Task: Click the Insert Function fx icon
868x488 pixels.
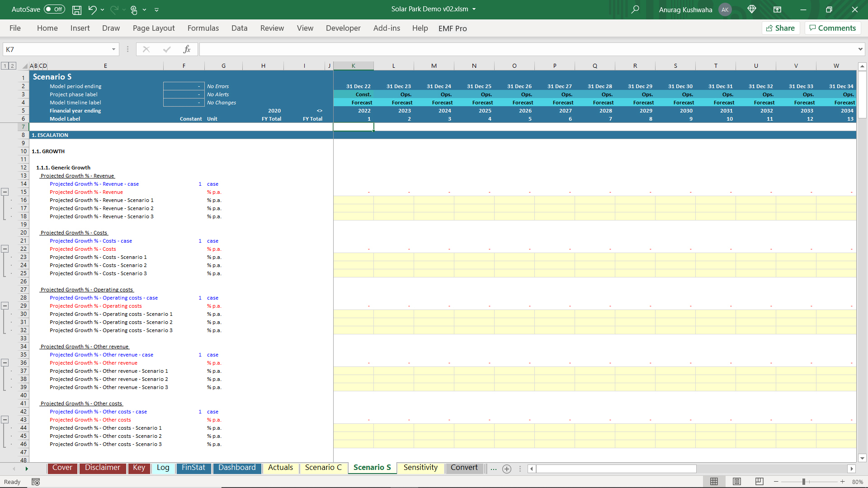Action: click(187, 49)
